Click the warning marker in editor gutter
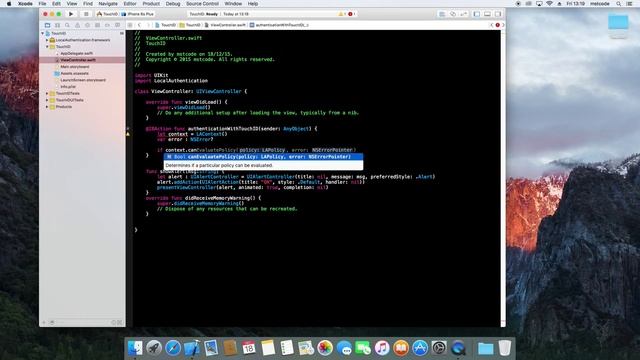The width and height of the screenshot is (640, 360). tap(128, 133)
